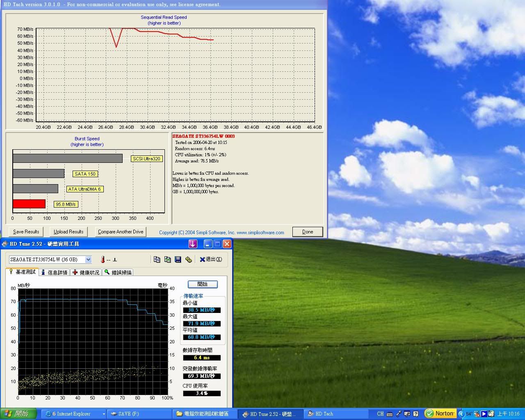This screenshot has width=525, height=420.
Task: Click the SATA 150 burst label
Action: pyautogui.click(x=85, y=174)
